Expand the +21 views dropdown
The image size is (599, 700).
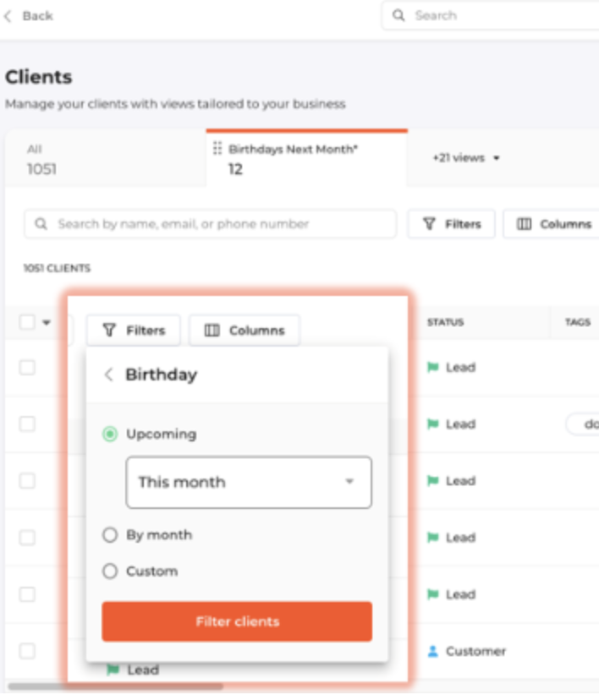466,158
